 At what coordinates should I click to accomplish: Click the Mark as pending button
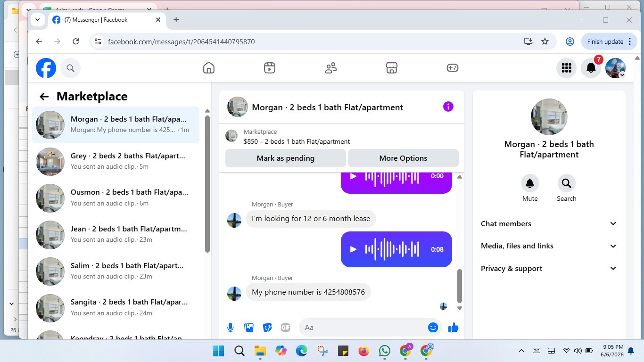tap(286, 158)
